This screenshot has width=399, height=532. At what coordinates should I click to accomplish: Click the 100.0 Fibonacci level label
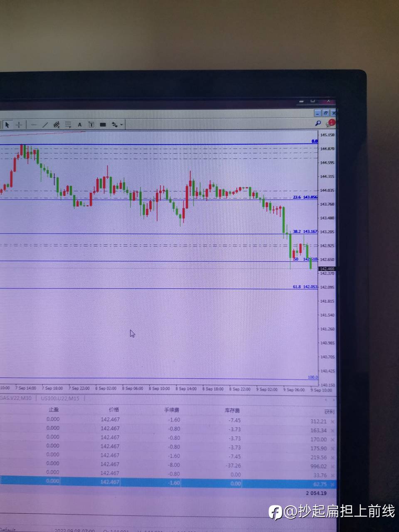coord(313,377)
